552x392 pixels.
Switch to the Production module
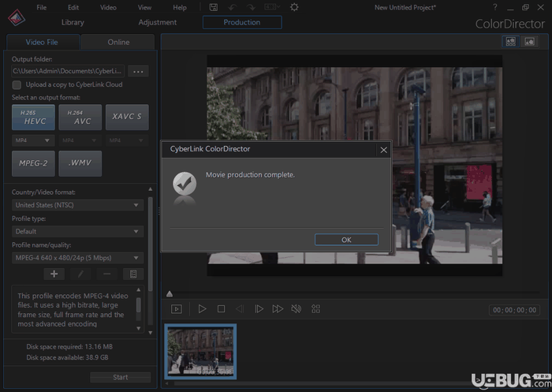coord(242,22)
